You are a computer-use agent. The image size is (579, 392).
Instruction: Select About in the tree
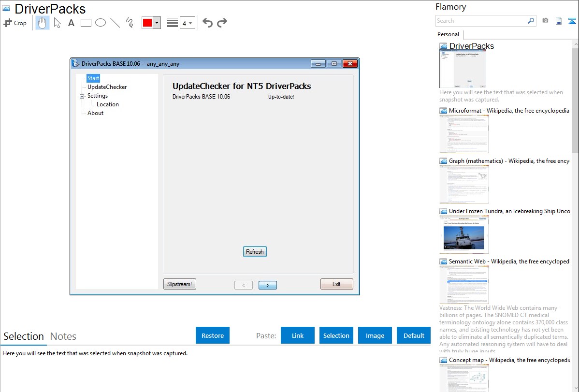pos(95,113)
